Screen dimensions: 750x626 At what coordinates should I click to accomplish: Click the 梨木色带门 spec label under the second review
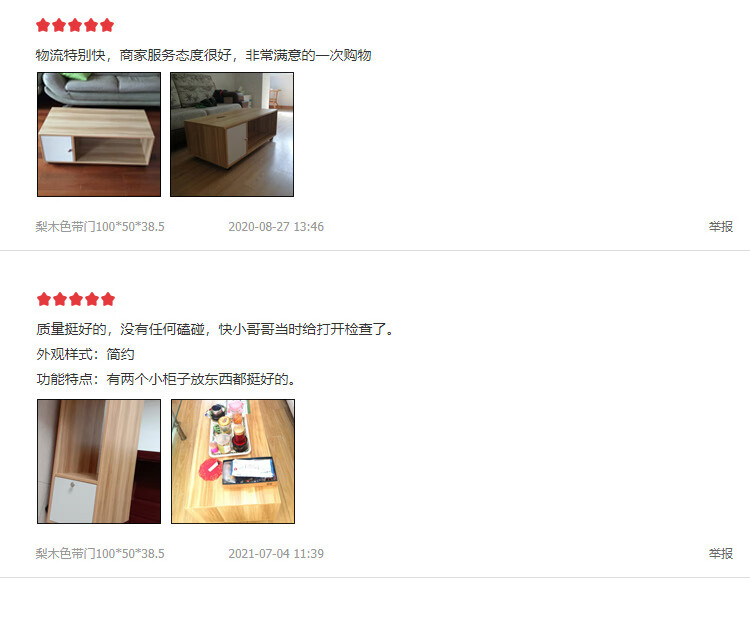click(x=100, y=554)
